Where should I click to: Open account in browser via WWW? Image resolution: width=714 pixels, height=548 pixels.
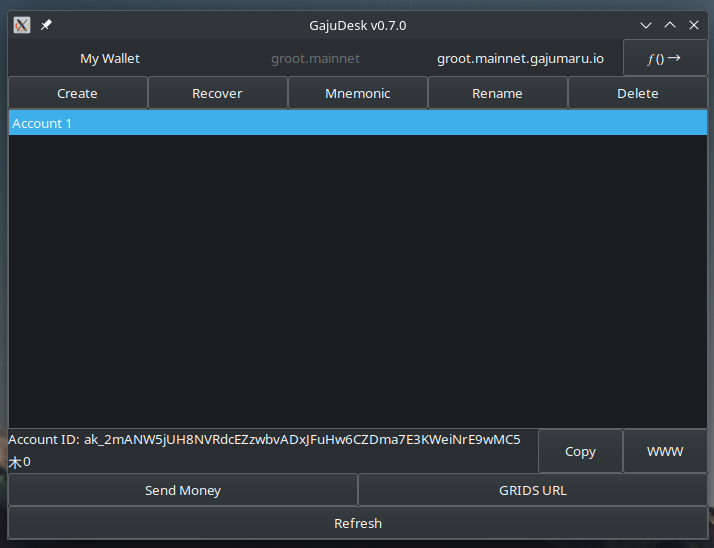pos(665,451)
